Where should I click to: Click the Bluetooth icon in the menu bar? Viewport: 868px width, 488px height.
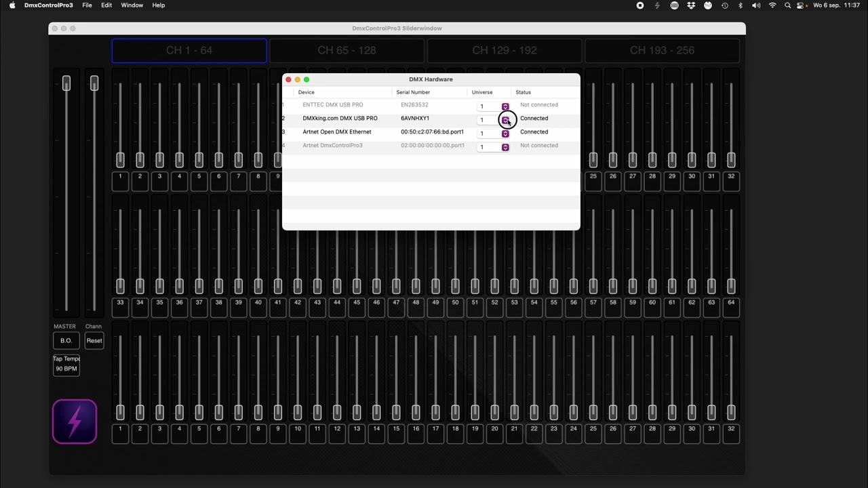click(741, 5)
